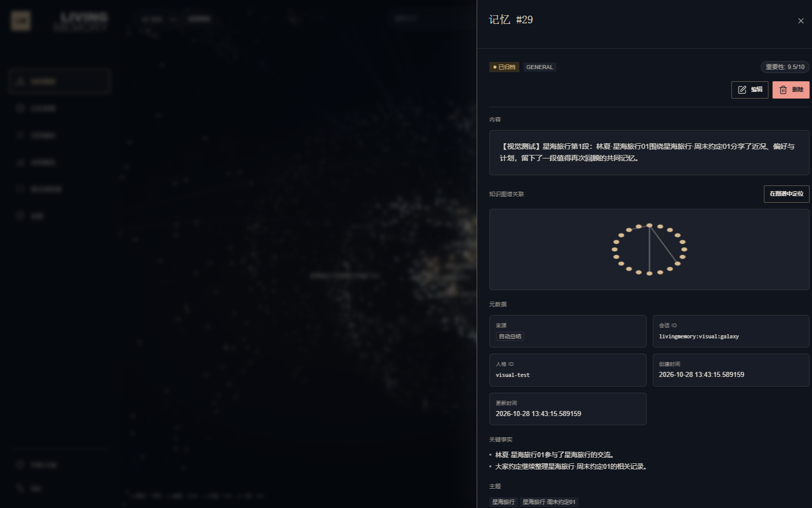Image resolution: width=812 pixels, height=508 pixels.
Task: Click the 创建时间 timestamp value
Action: [x=701, y=374]
